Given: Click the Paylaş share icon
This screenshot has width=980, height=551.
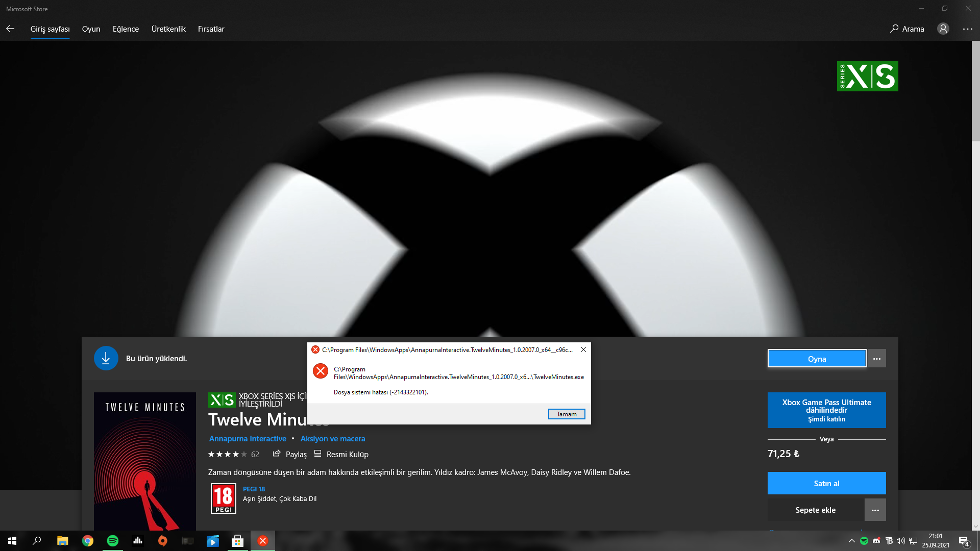Looking at the screenshot, I should coord(277,454).
